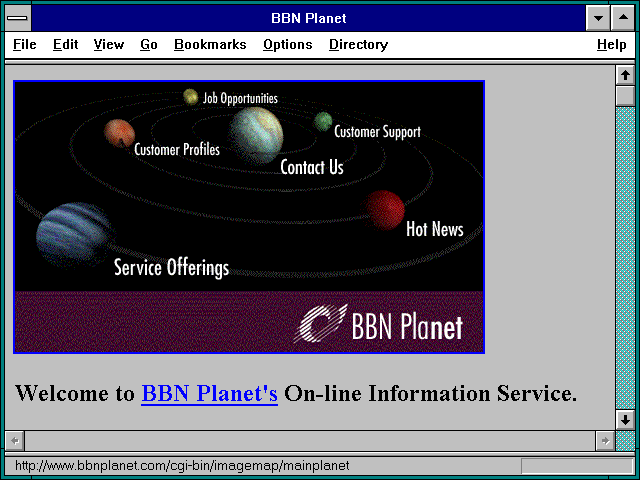Click the status bar URL text
Screen dimensions: 640x480
182,466
